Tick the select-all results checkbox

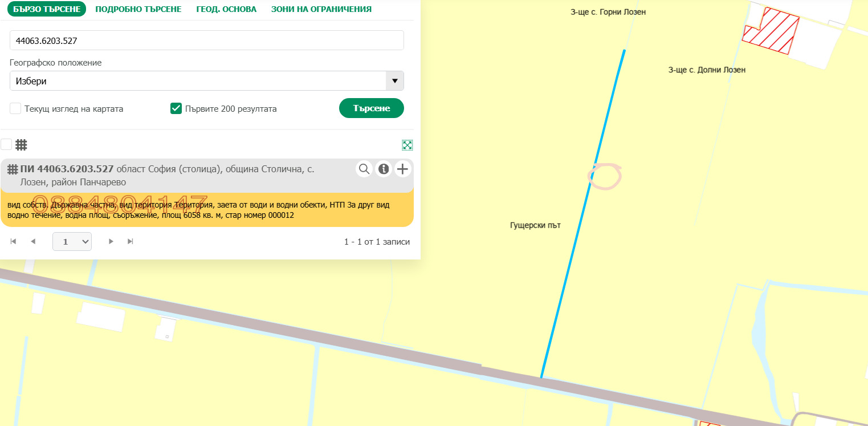pos(6,144)
